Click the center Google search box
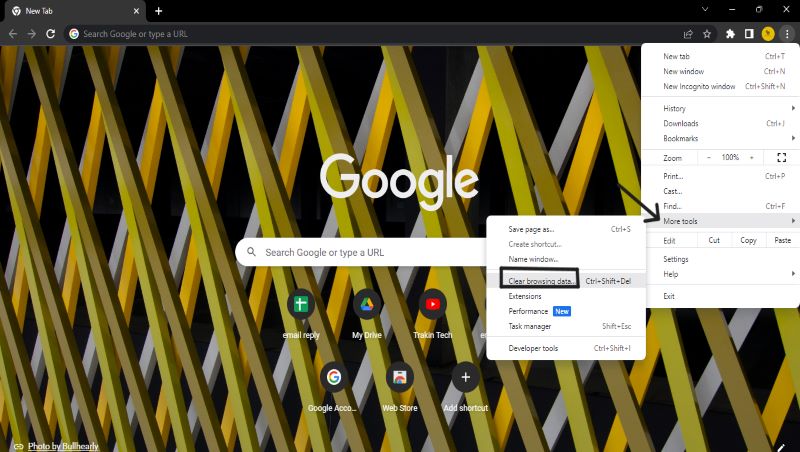 pyautogui.click(x=361, y=252)
